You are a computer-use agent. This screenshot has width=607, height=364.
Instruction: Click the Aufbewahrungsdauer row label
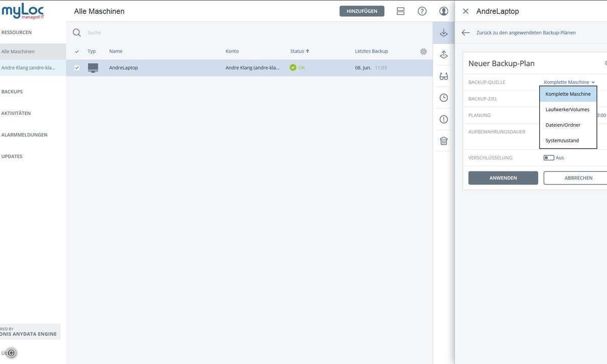tap(497, 132)
